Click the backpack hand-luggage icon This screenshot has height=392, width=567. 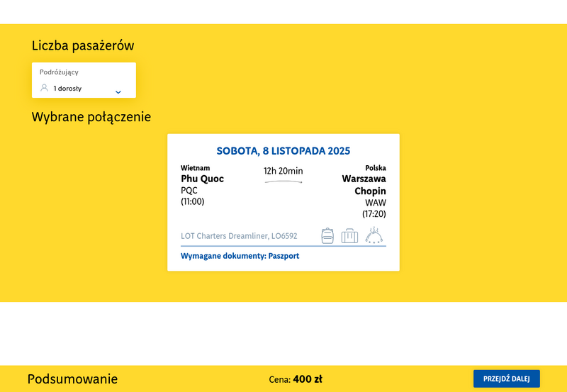click(327, 235)
